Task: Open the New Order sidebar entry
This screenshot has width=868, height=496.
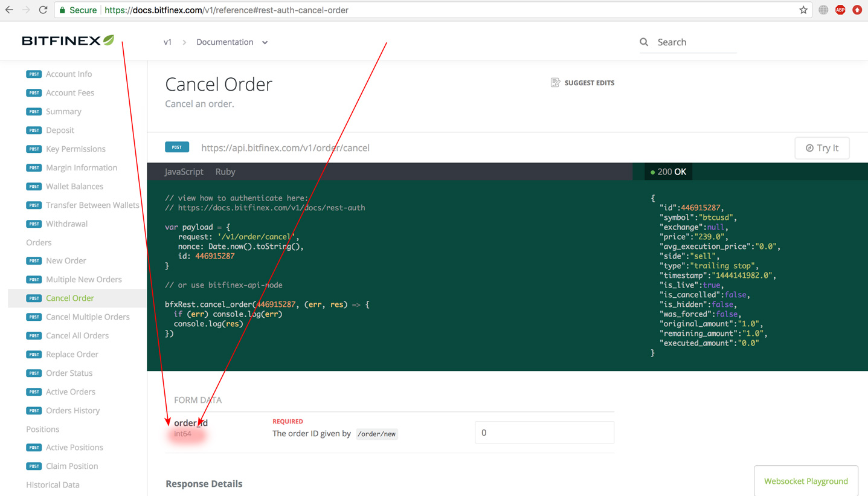Action: [x=66, y=260]
